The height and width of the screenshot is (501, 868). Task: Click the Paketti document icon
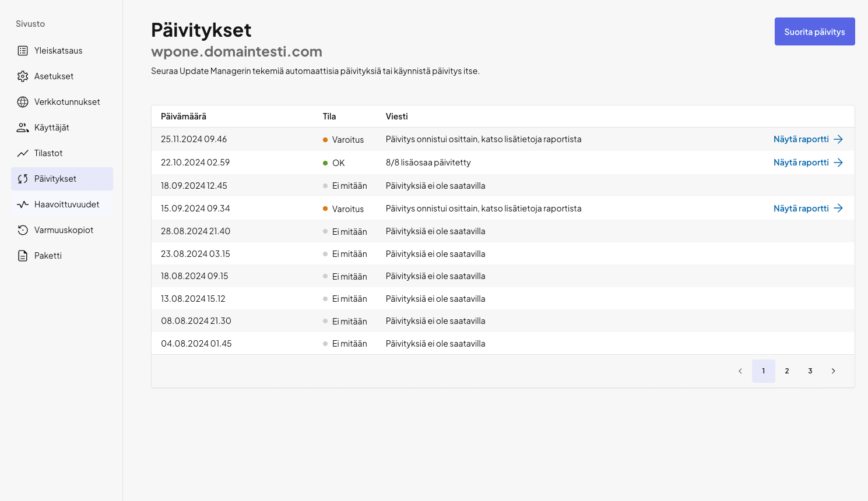click(x=23, y=256)
